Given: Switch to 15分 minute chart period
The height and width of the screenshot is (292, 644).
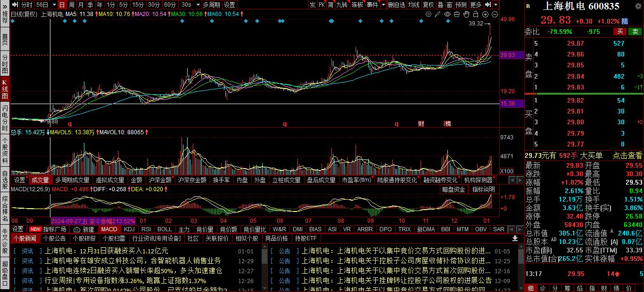Looking at the screenshot, I should point(138,4).
